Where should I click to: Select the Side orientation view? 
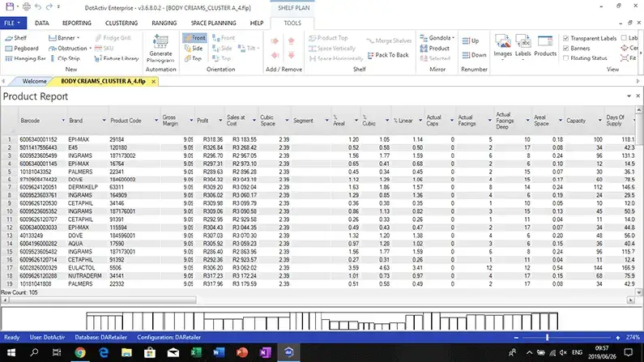pos(194,49)
